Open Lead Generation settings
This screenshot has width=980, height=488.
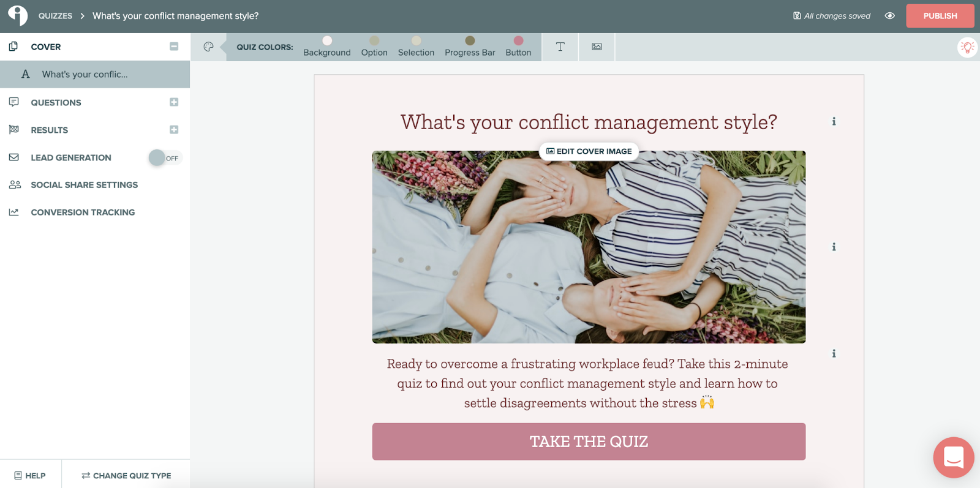tap(71, 158)
